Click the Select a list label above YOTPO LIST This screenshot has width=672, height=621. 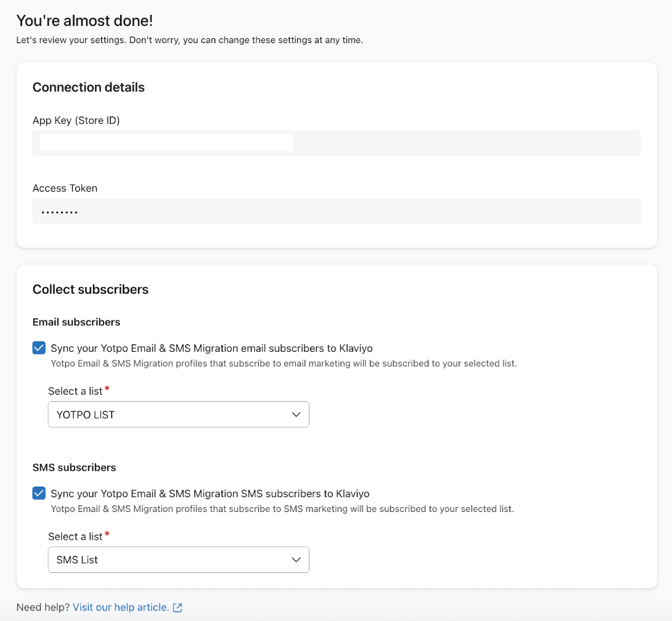pos(75,391)
